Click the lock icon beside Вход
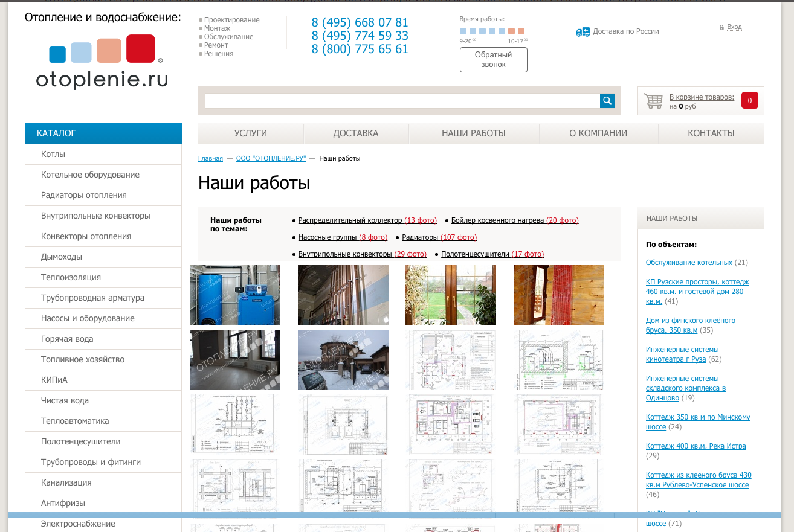The height and width of the screenshot is (532, 794). [721, 28]
